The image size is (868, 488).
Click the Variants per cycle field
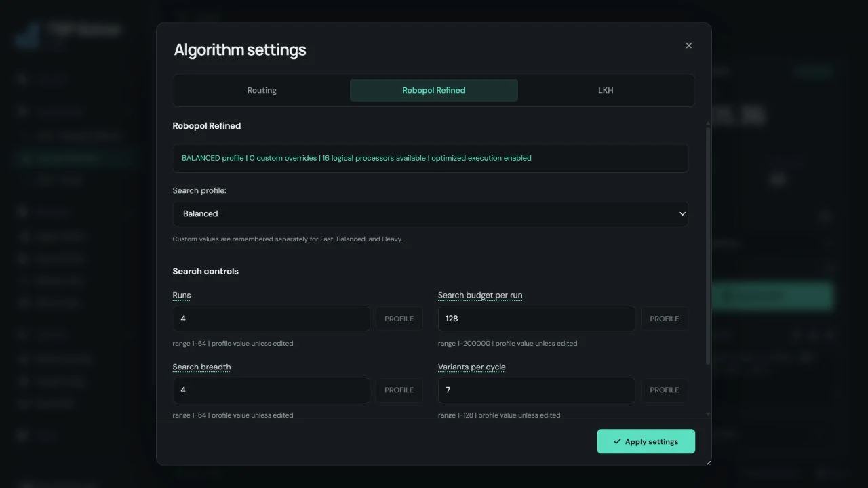click(x=536, y=390)
